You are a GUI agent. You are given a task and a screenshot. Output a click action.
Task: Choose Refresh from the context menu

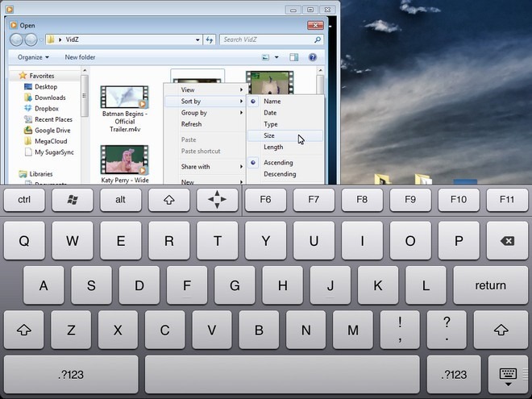click(x=205, y=124)
